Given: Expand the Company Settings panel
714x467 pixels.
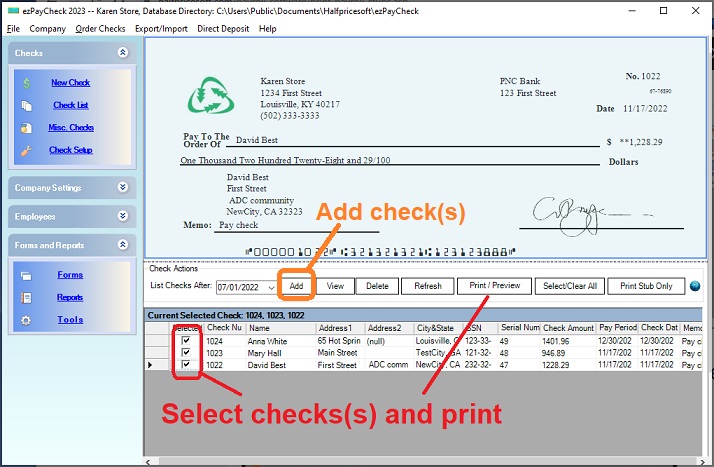Looking at the screenshot, I should pos(122,187).
